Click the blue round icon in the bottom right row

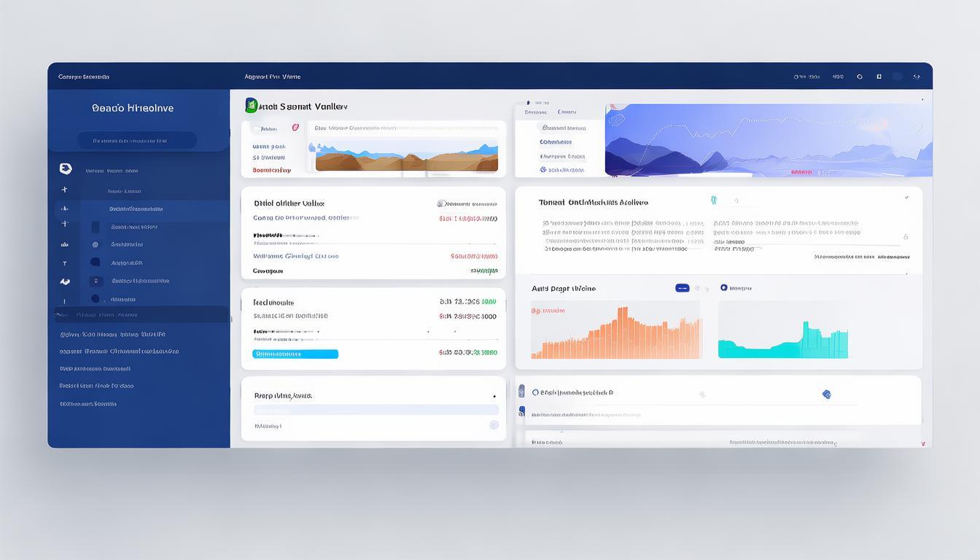pos(826,394)
